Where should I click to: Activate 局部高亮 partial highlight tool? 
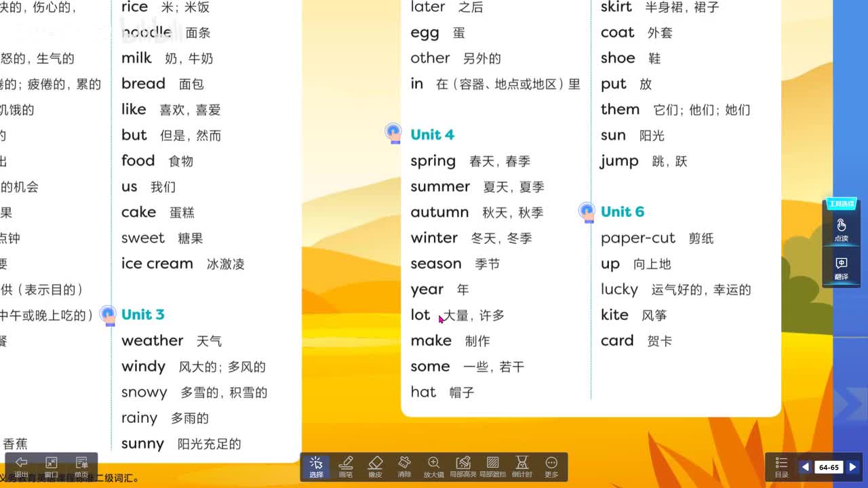tap(463, 466)
